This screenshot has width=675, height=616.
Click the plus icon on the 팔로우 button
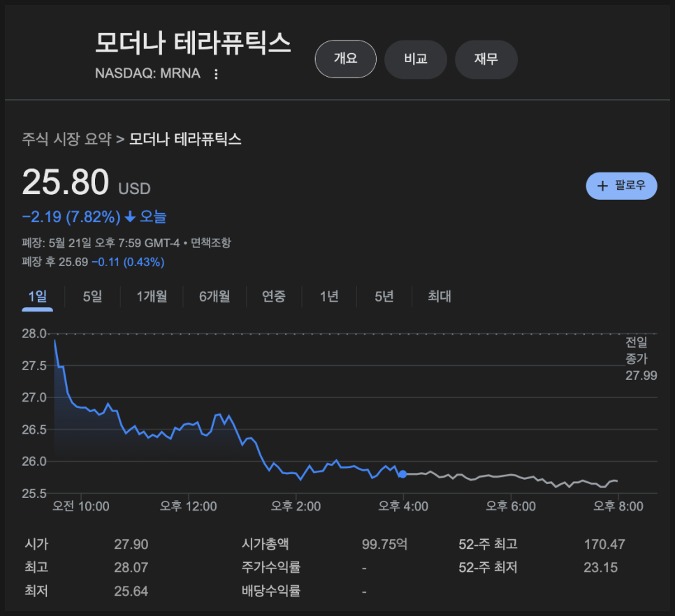(602, 186)
